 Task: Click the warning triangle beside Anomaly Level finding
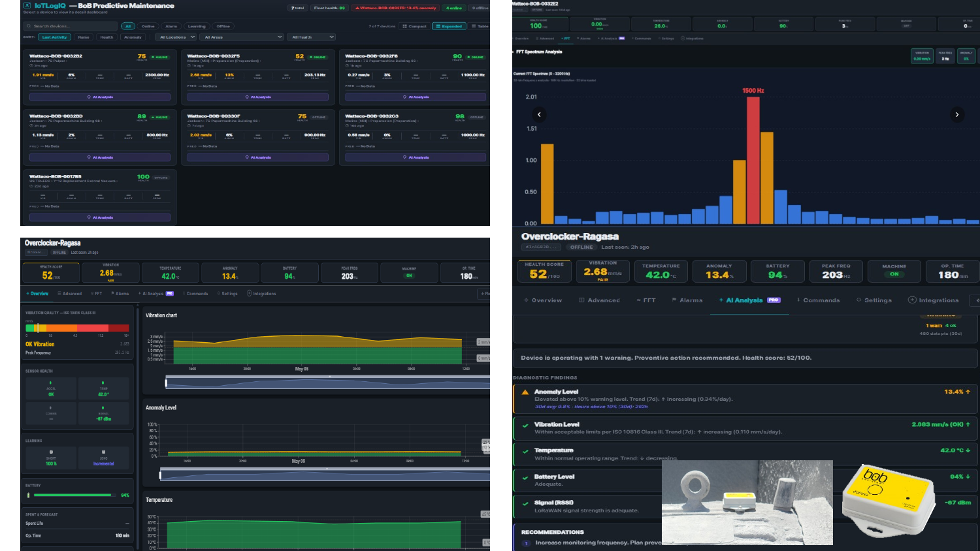click(x=525, y=392)
